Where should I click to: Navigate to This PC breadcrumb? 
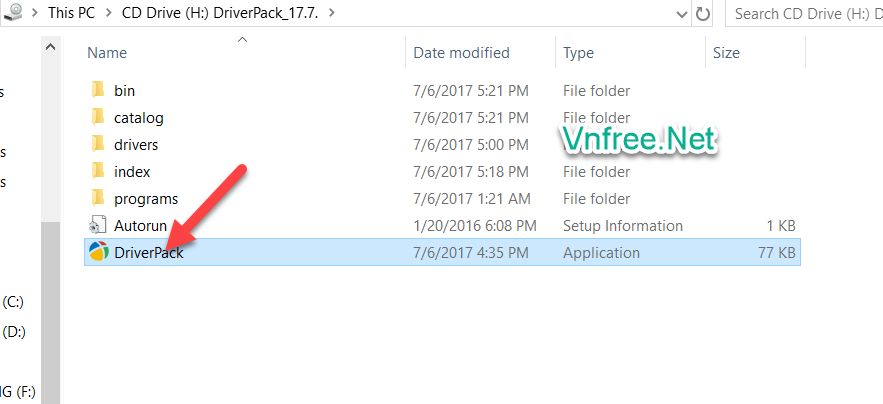click(x=74, y=14)
